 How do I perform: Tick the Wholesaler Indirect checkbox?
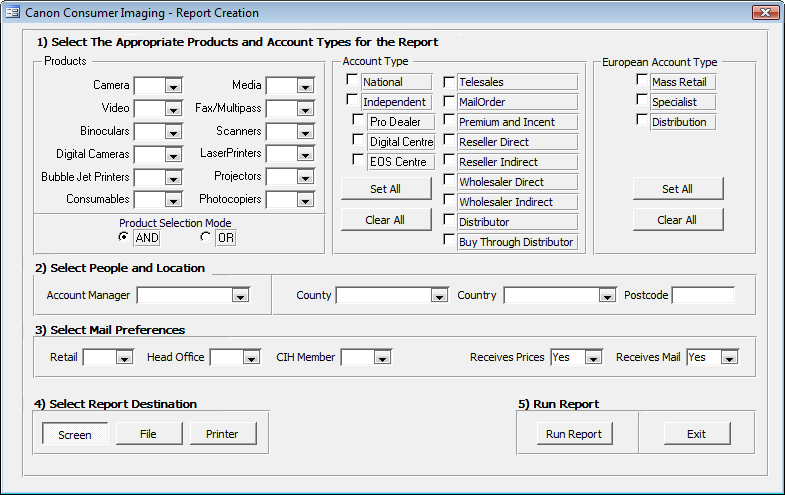[449, 200]
